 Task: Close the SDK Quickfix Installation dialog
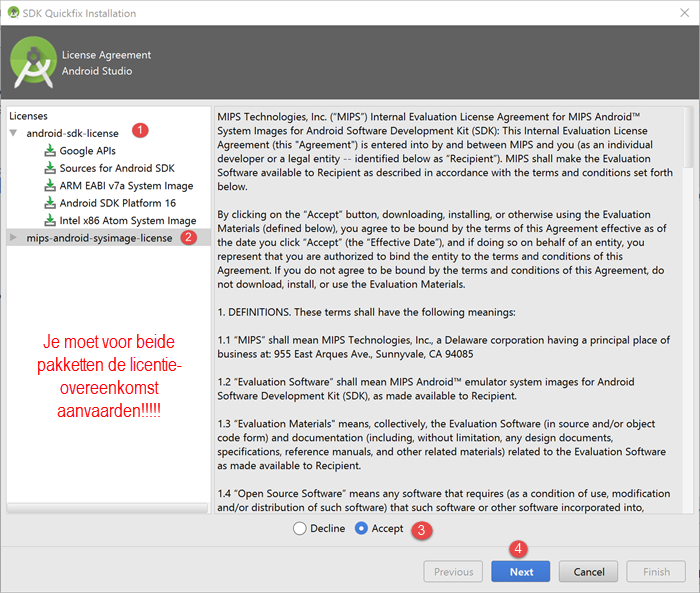point(684,13)
